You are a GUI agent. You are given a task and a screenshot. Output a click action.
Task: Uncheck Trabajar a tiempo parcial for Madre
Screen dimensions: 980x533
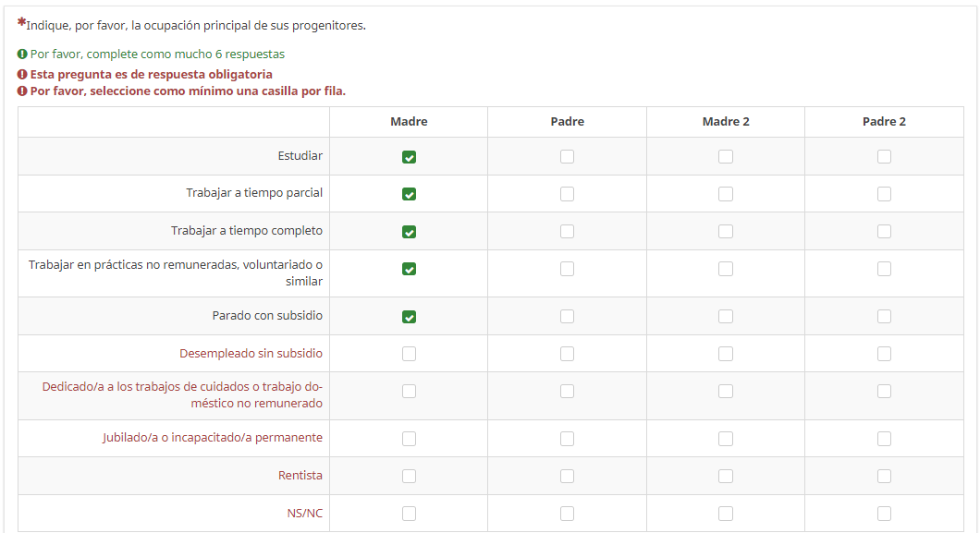(x=409, y=194)
